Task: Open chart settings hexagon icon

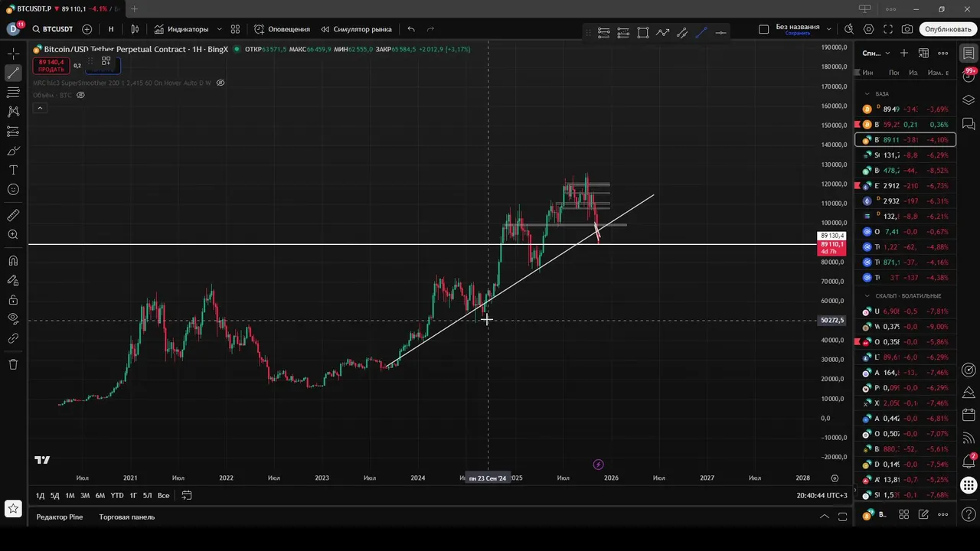Action: (x=868, y=29)
